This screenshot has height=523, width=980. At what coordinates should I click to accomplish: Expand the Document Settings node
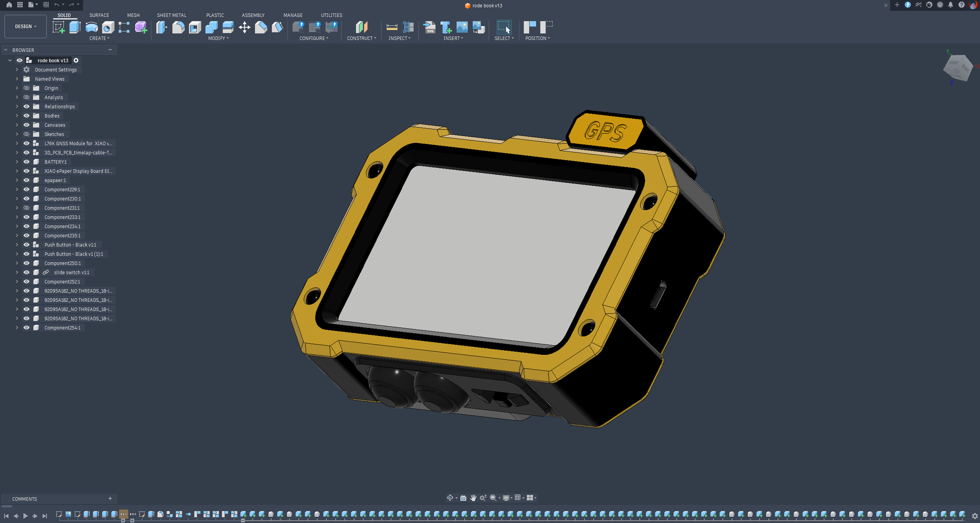click(17, 70)
